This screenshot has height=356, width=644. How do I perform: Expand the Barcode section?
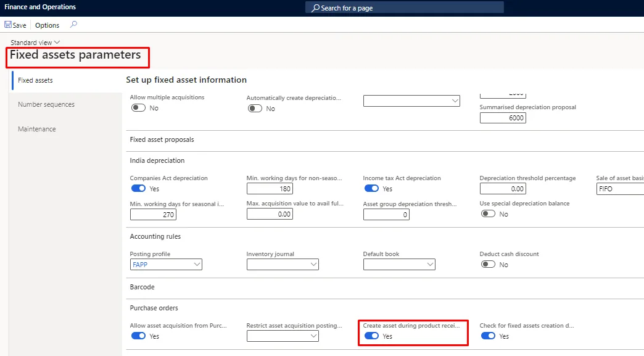pos(142,287)
